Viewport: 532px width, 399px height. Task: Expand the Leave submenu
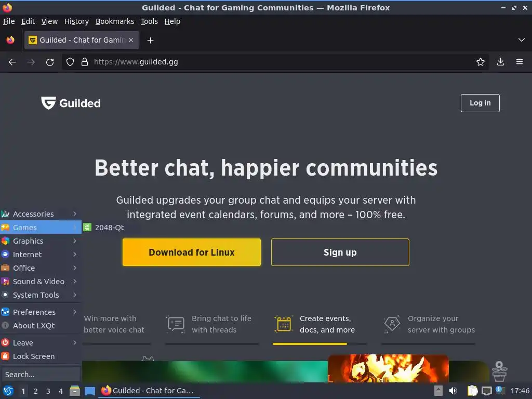point(41,343)
